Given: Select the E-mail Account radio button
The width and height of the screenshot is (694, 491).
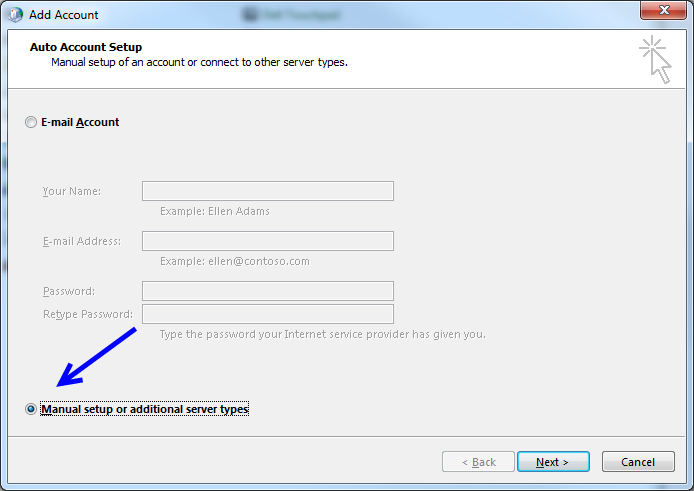Looking at the screenshot, I should tap(31, 122).
